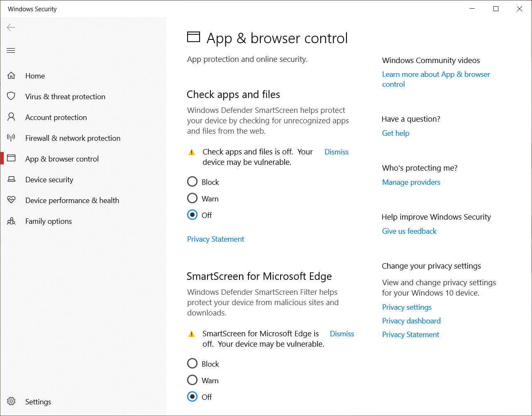
Task: Click the warning triangle beside Check apps and files
Action: click(192, 152)
